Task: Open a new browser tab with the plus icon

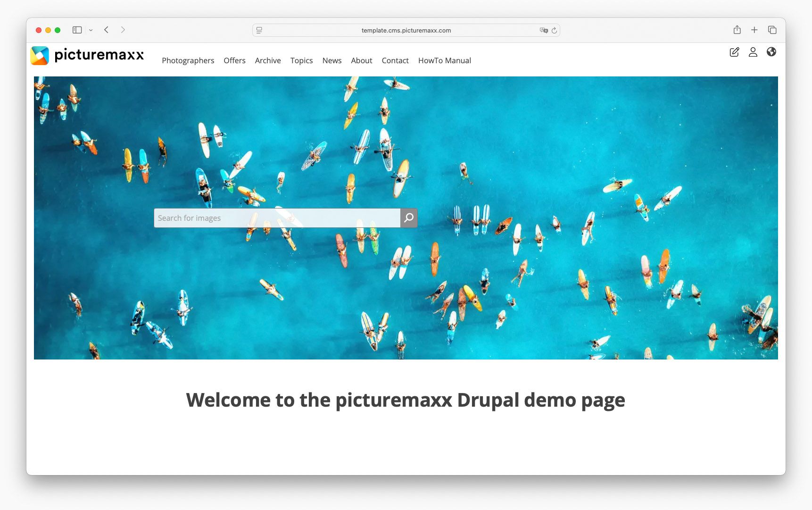Action: coord(754,30)
